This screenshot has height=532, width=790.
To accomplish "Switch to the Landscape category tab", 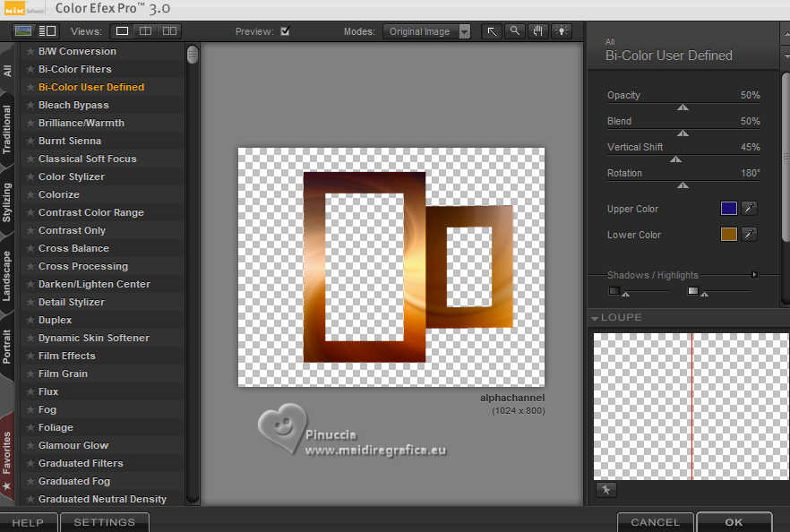I will point(7,276).
